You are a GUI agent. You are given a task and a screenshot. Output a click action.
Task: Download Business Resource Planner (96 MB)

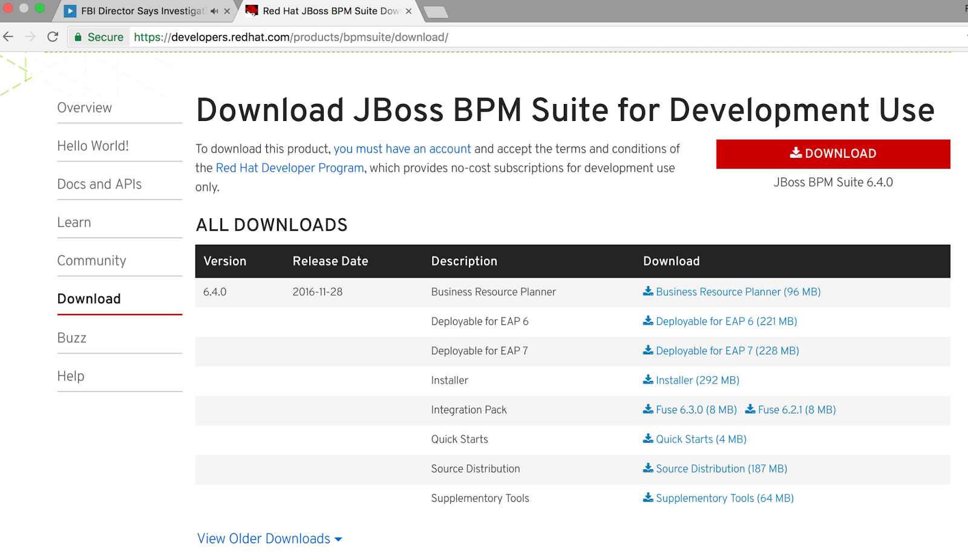(738, 291)
